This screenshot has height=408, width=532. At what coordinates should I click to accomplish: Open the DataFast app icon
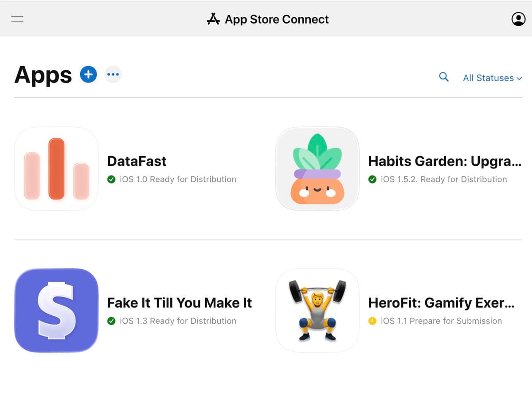point(56,169)
